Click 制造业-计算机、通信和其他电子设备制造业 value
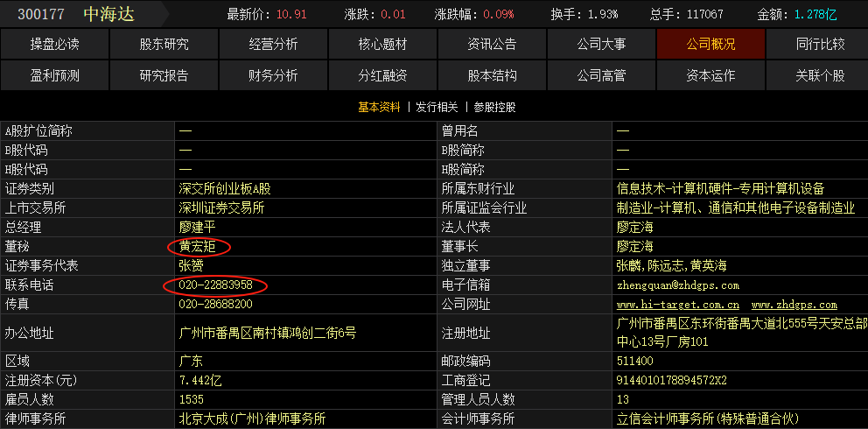This screenshot has height=429, width=868. point(736,208)
